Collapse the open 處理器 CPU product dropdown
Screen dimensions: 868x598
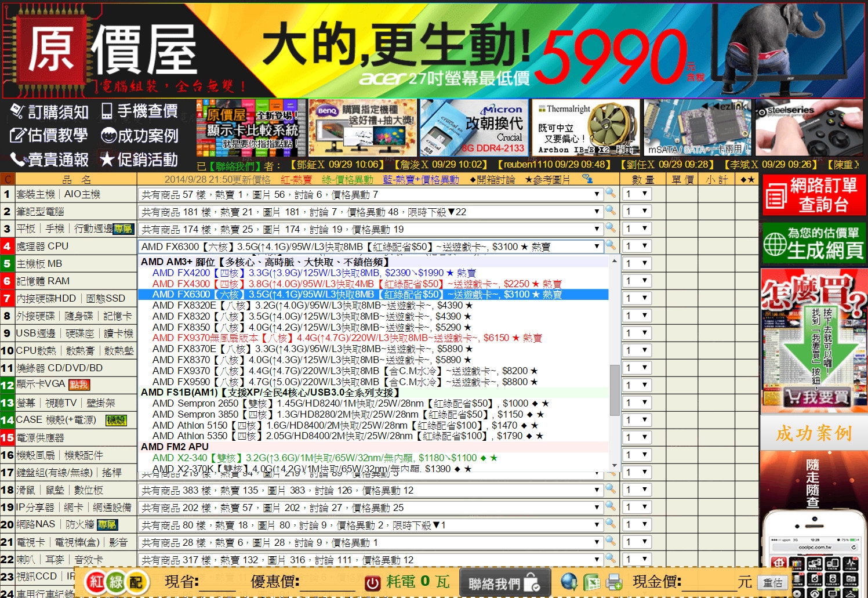pyautogui.click(x=371, y=247)
